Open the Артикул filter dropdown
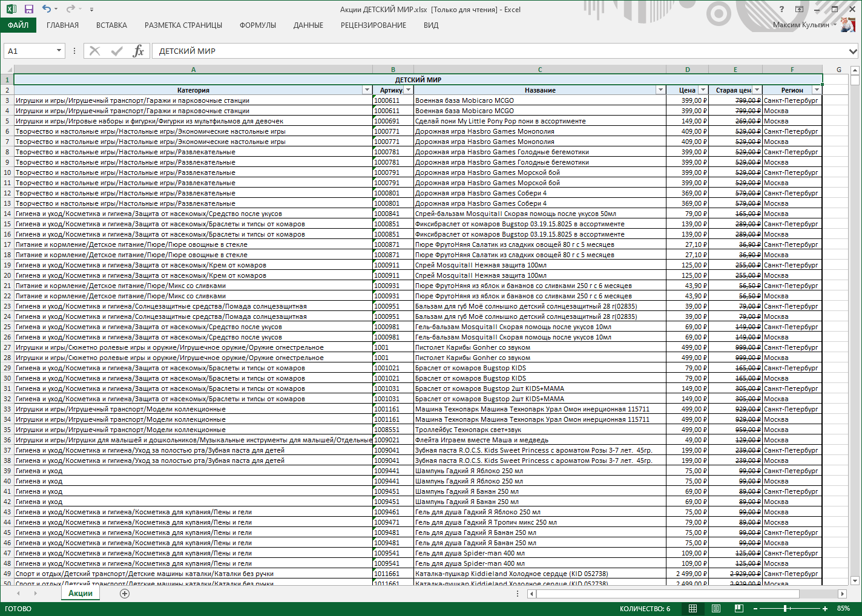The image size is (862, 616). pos(409,90)
